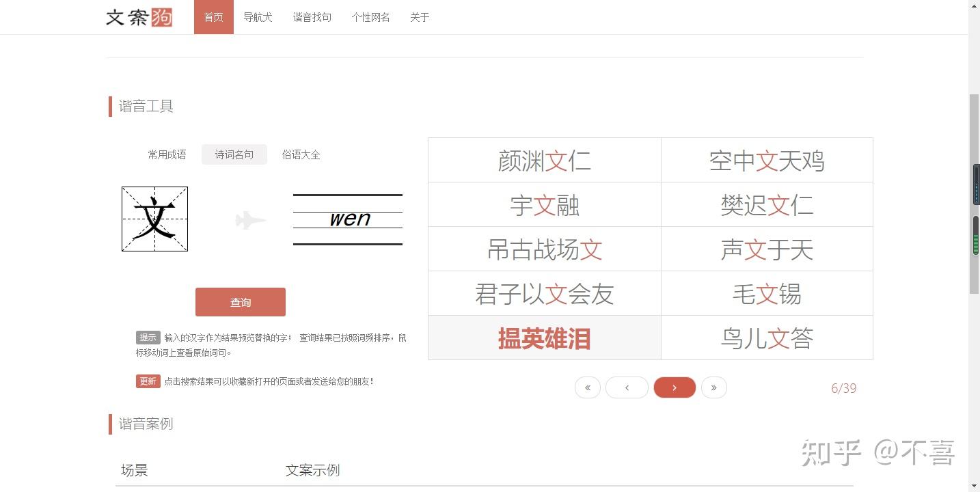
Task: Open the highlighted result 揾英雄泪
Action: pyautogui.click(x=545, y=338)
